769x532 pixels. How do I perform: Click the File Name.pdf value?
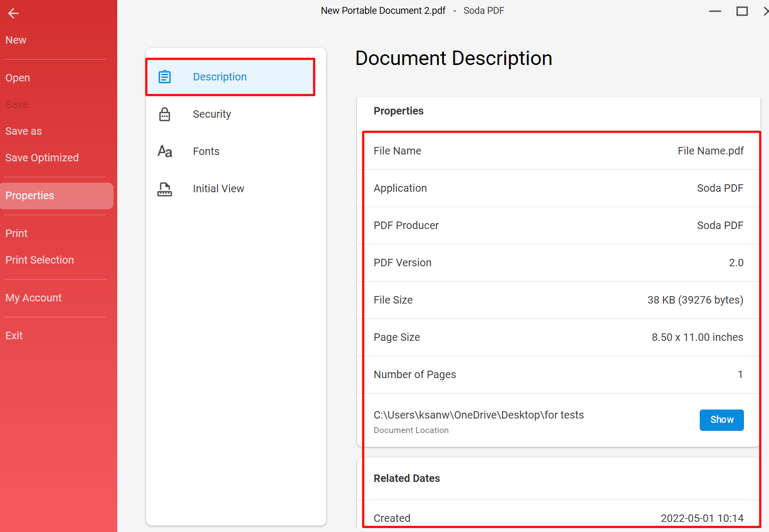(x=710, y=151)
